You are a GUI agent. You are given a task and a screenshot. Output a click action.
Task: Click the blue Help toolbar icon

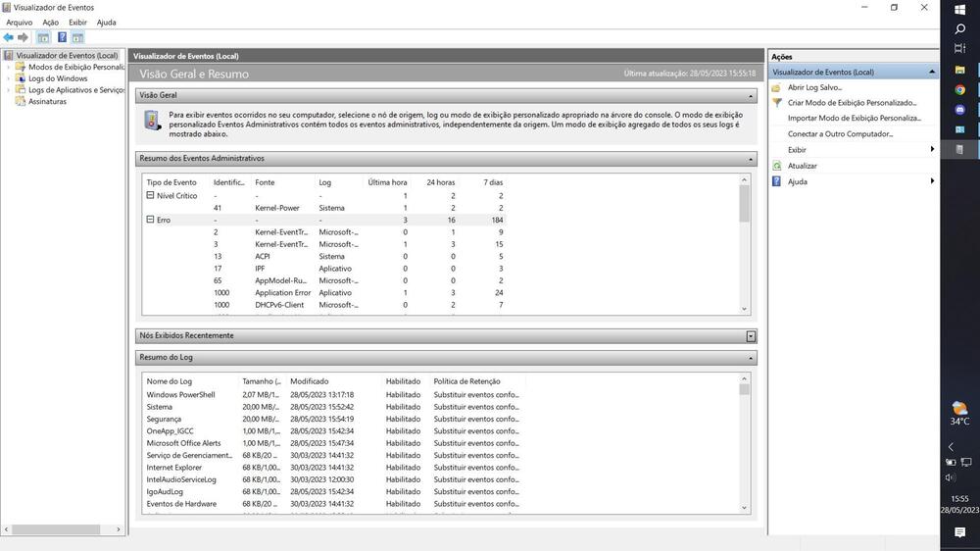(62, 37)
